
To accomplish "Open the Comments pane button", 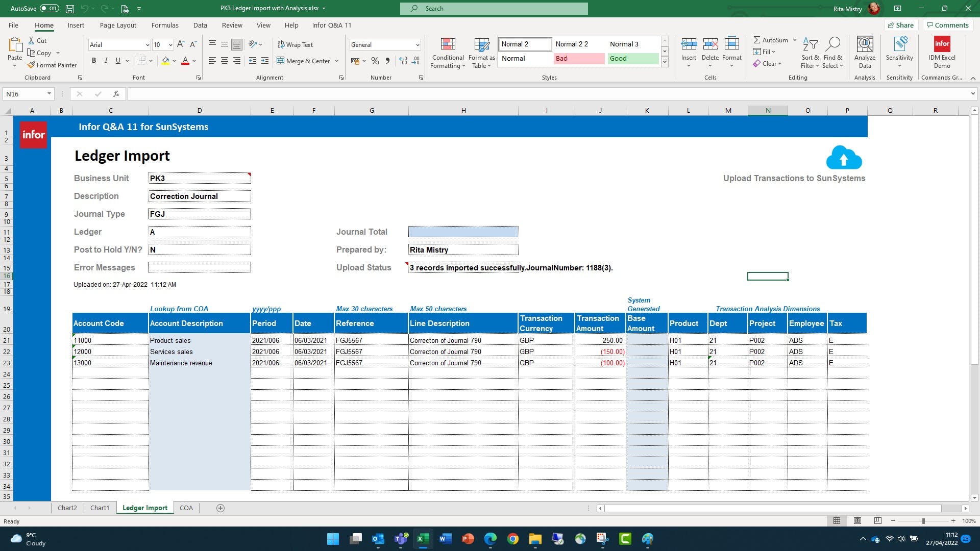I will click(947, 25).
